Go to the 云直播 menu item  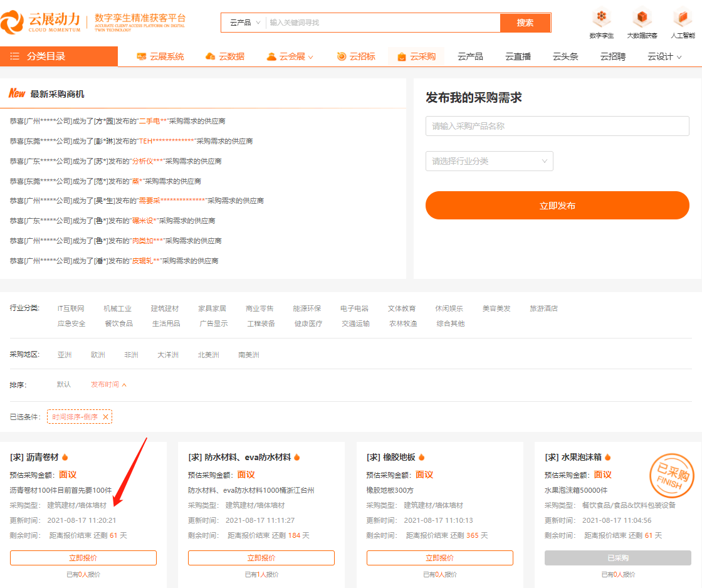point(518,56)
